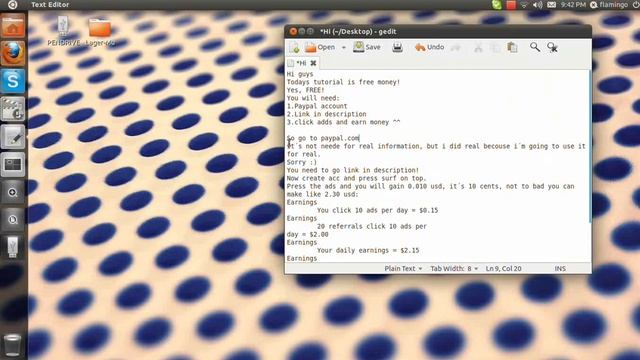Paste from clipboard icon
640x360 pixels.
click(x=512, y=47)
